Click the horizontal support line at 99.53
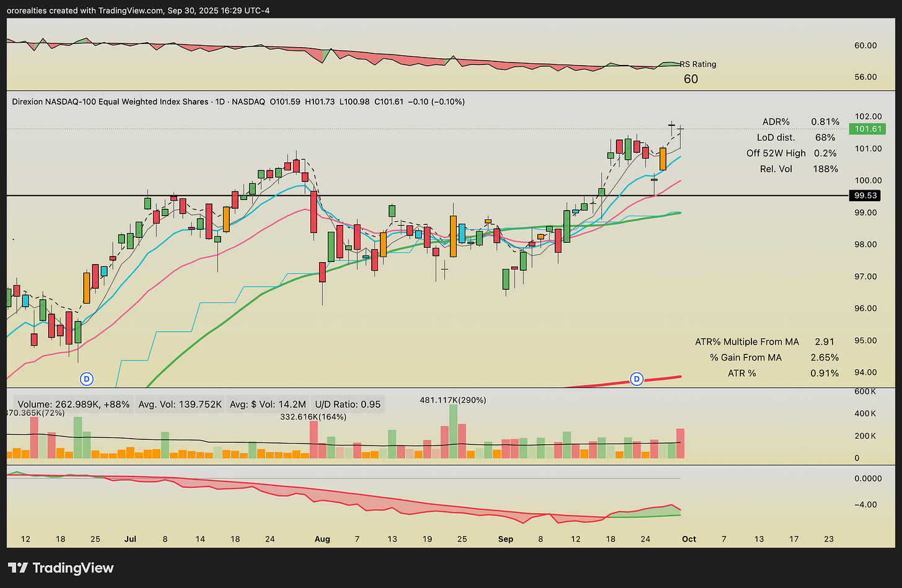 pyautogui.click(x=427, y=196)
